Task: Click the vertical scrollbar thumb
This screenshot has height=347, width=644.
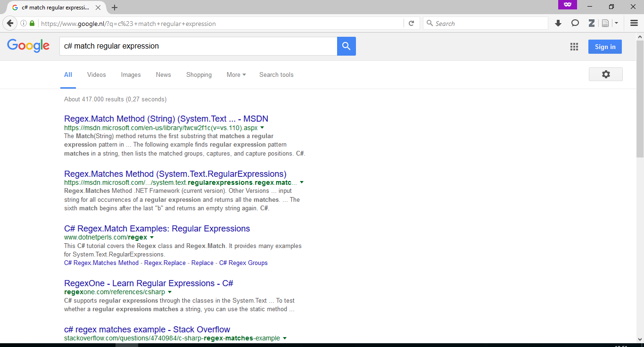Action: (640, 99)
